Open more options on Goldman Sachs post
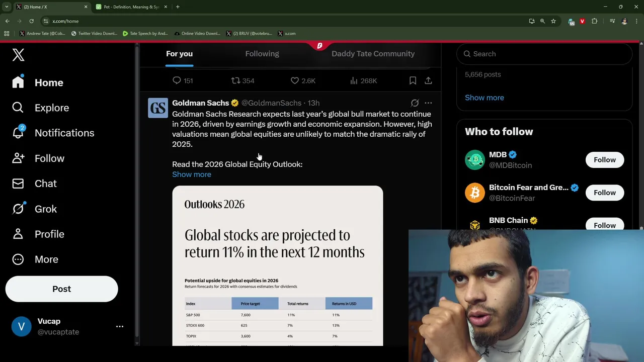This screenshot has height=362, width=644. pyautogui.click(x=428, y=103)
